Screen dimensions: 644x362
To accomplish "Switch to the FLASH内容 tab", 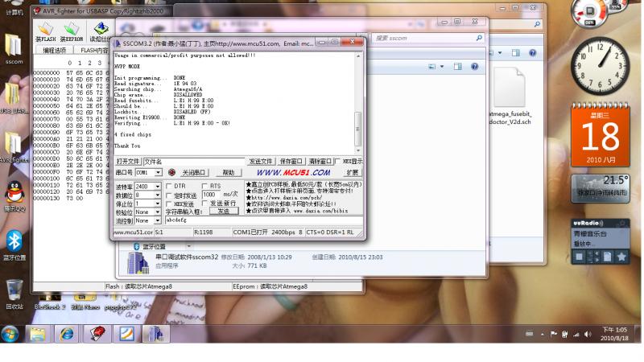I will 93,50.
